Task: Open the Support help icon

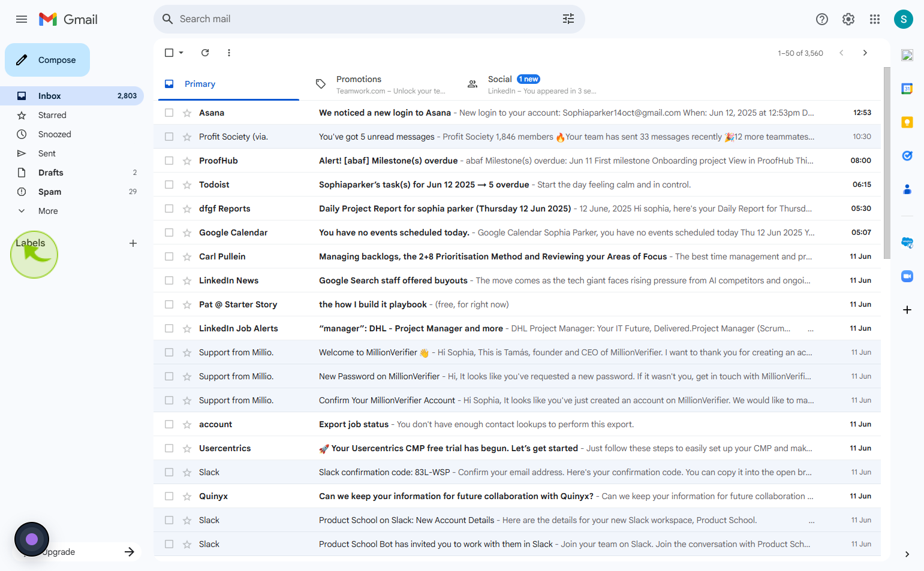Action: pos(822,19)
